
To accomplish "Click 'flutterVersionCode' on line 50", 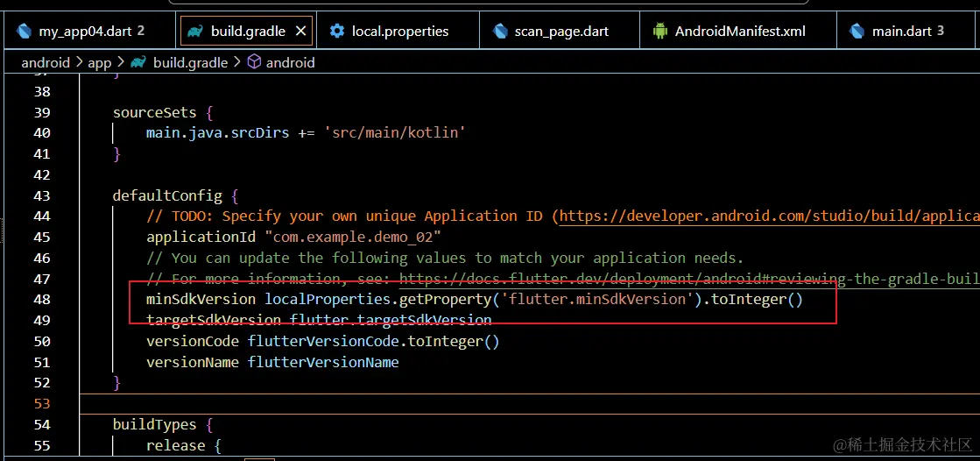I will [323, 342].
